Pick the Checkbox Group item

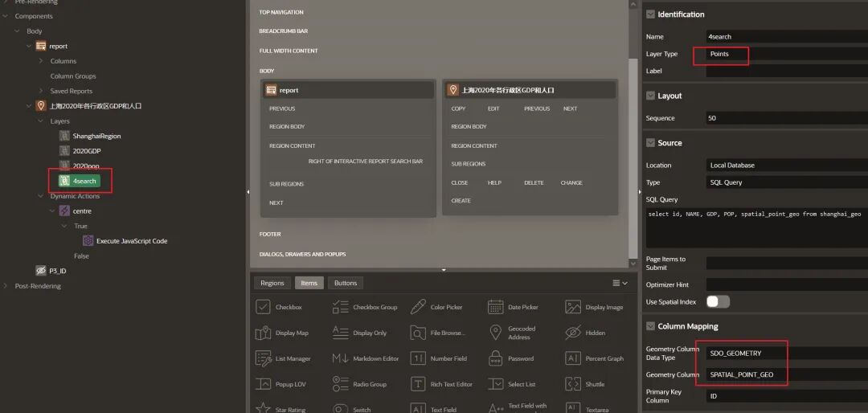point(366,307)
